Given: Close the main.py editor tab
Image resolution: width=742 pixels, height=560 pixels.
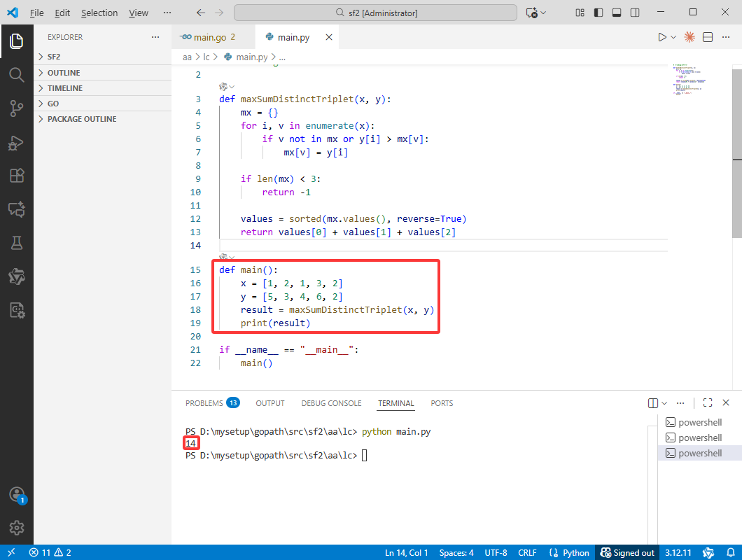Looking at the screenshot, I should (329, 37).
